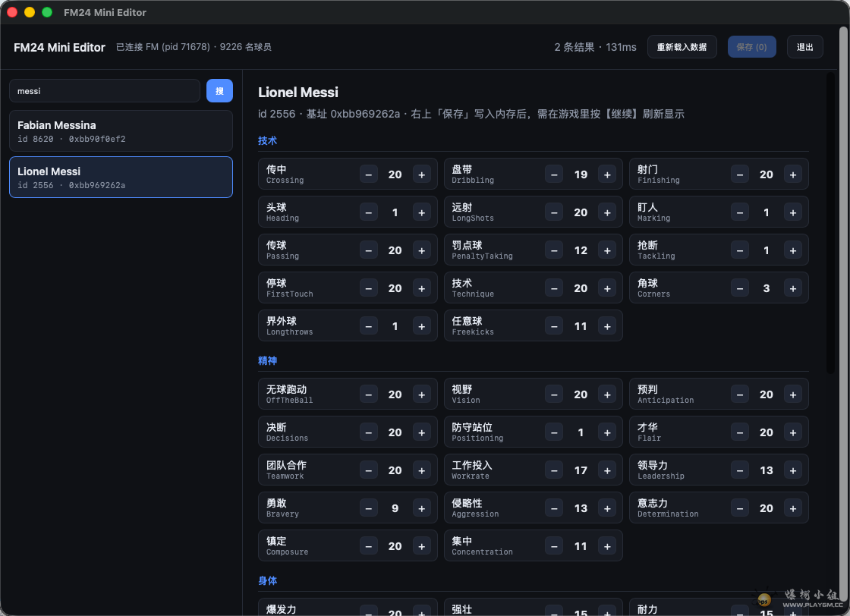Decrease the Crossing (传中) value
The image size is (850, 616).
(369, 174)
